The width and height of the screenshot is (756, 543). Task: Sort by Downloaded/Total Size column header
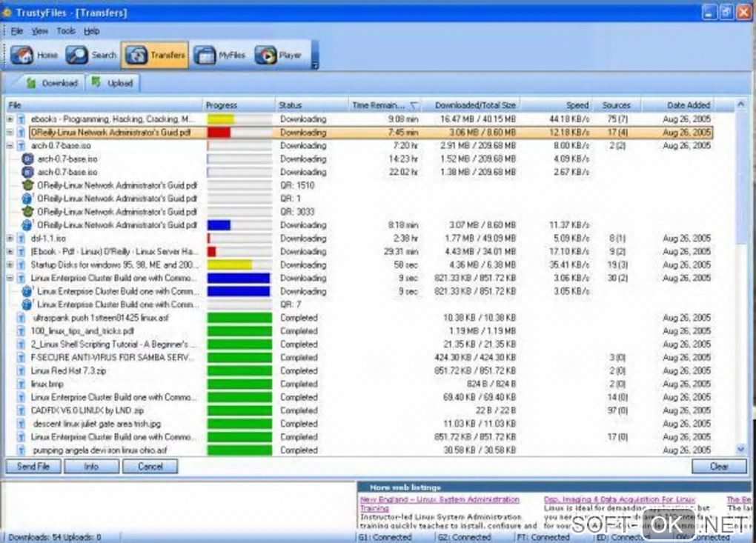(471, 105)
